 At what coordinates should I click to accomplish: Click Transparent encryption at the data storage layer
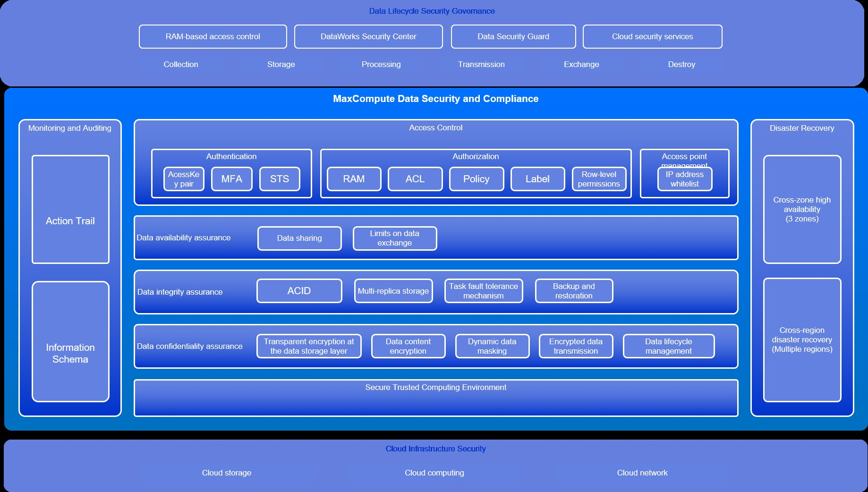click(309, 346)
